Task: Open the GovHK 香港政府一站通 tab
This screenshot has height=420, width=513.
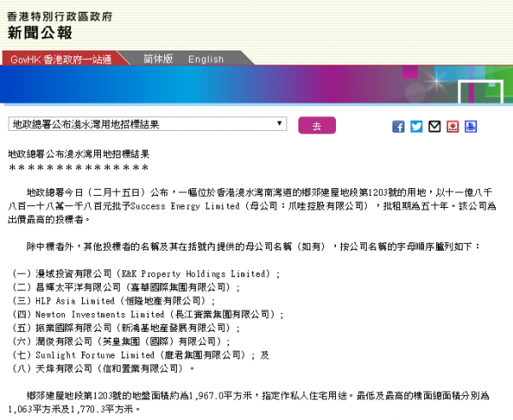Action: [62, 59]
